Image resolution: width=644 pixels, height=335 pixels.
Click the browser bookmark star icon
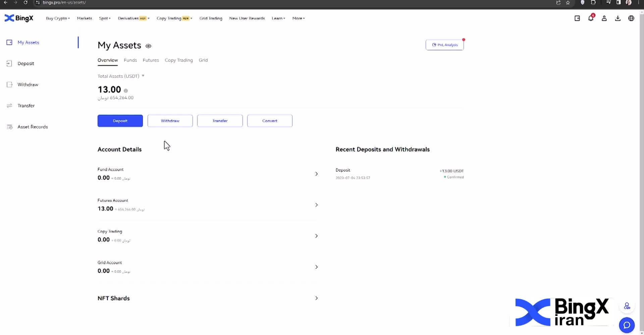[x=568, y=3]
